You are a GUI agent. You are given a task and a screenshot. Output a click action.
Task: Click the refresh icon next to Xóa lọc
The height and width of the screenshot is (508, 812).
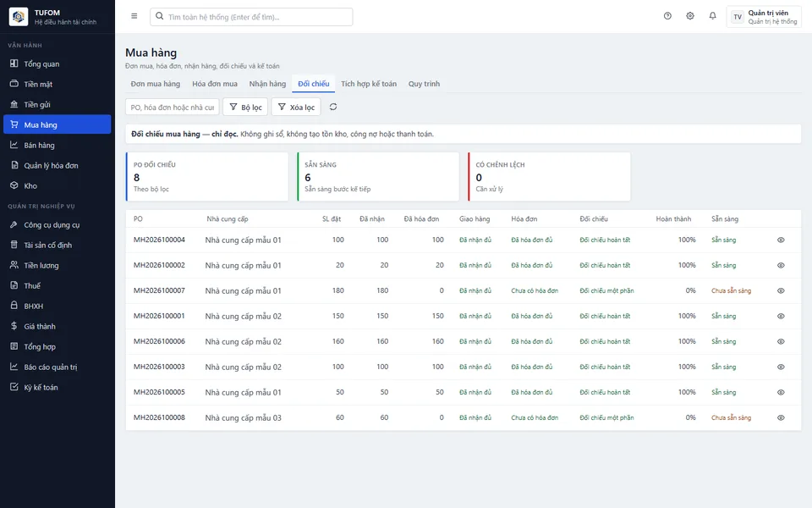coord(333,107)
